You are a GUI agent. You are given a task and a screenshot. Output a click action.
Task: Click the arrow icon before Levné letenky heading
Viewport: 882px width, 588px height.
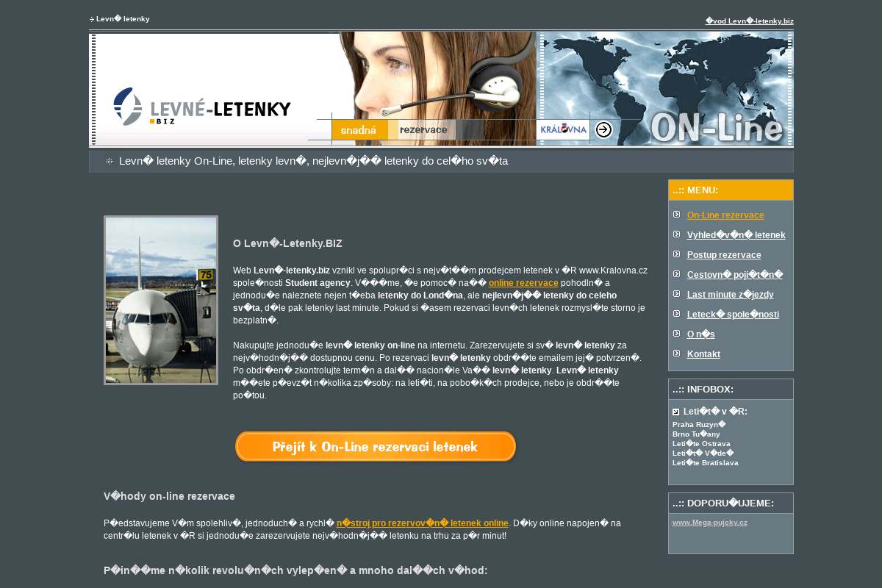(x=92, y=20)
